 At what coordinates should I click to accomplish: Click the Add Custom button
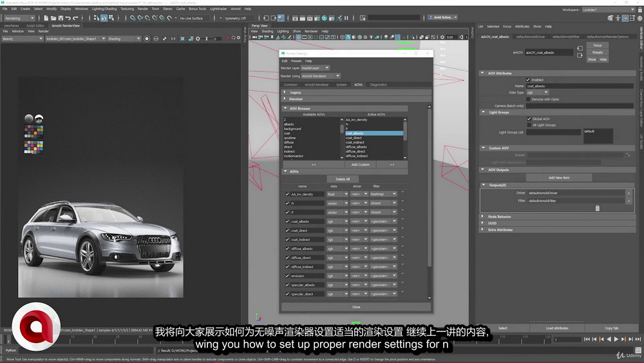(x=360, y=164)
